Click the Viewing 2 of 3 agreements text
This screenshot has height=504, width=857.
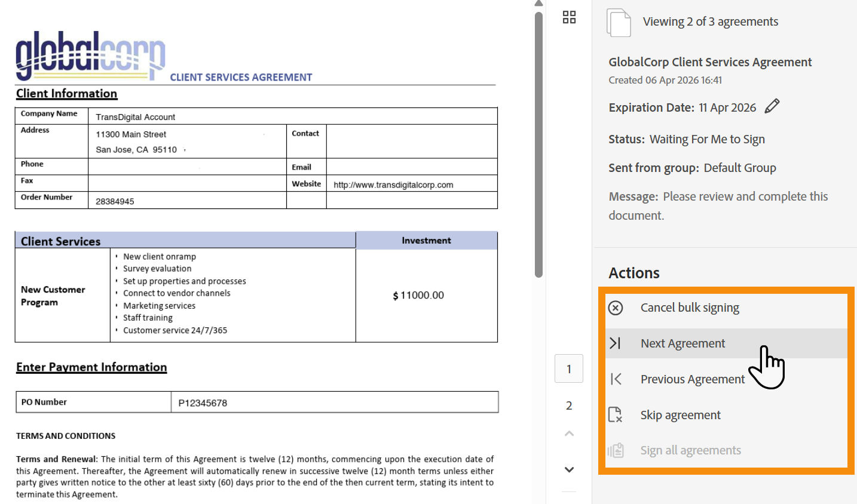pyautogui.click(x=711, y=21)
